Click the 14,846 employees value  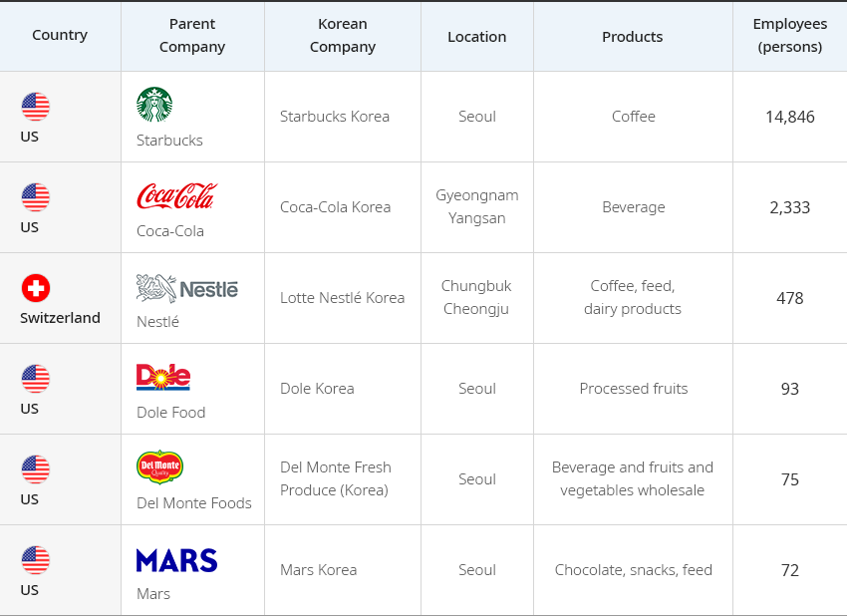[x=790, y=117]
